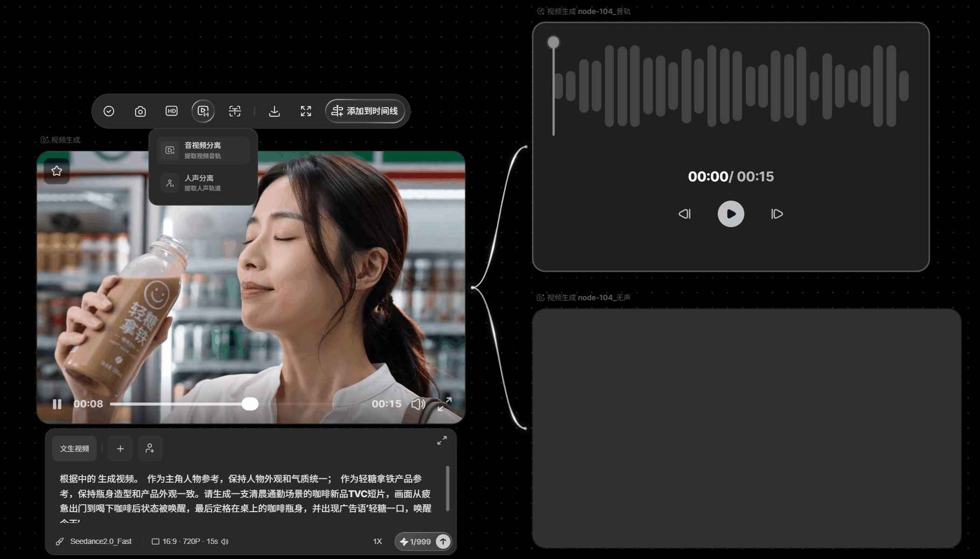Expand the prompt panel with arrows icon
The width and height of the screenshot is (980, 559).
point(442,441)
